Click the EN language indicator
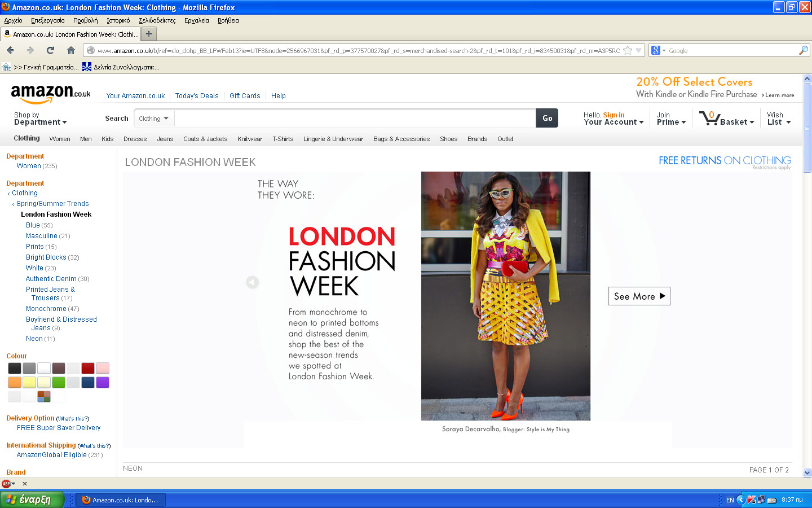Image resolution: width=812 pixels, height=508 pixels. point(730,500)
